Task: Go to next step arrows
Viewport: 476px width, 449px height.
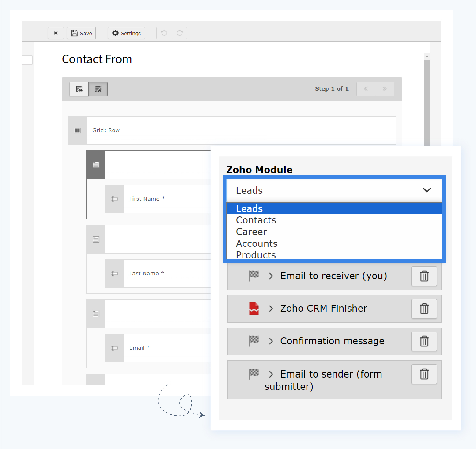Action: point(384,89)
